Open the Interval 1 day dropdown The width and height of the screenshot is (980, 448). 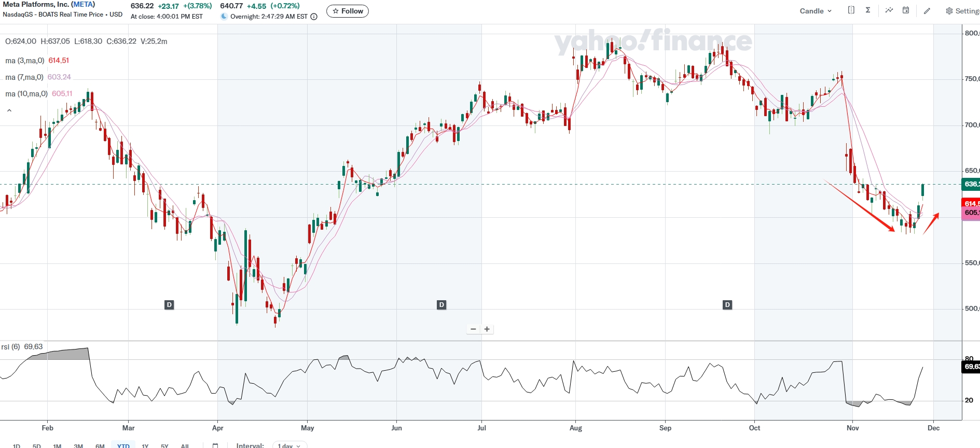(289, 445)
